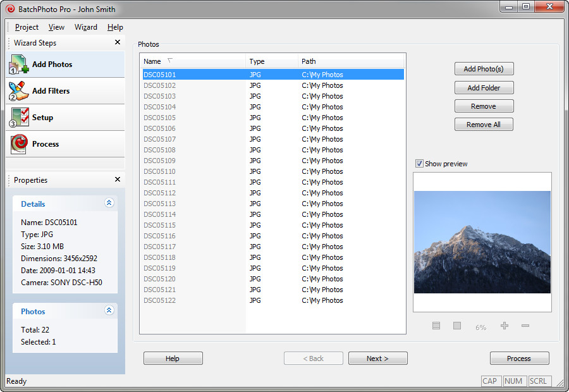Close the Wizard Steps panel
The image size is (569, 392).
pos(117,42)
